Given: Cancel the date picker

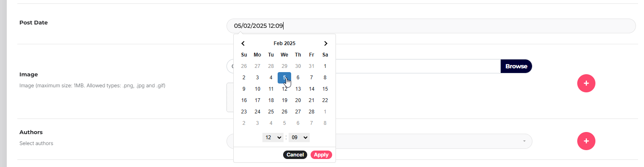Looking at the screenshot, I should click(295, 155).
